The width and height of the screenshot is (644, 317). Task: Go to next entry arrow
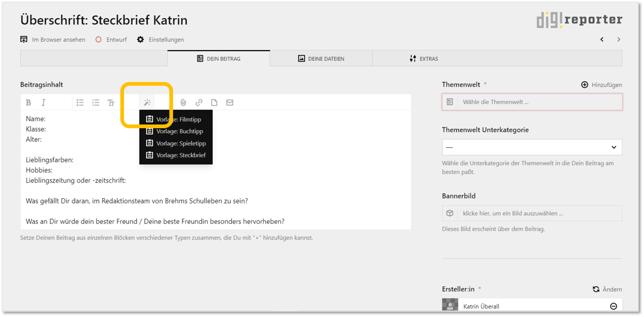(x=618, y=40)
